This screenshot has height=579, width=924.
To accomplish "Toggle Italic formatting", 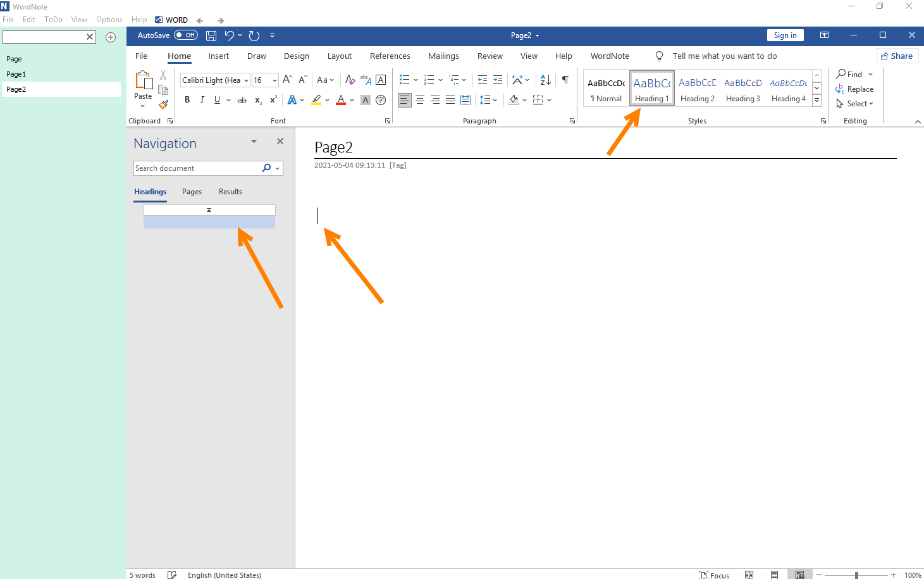I will 202,100.
